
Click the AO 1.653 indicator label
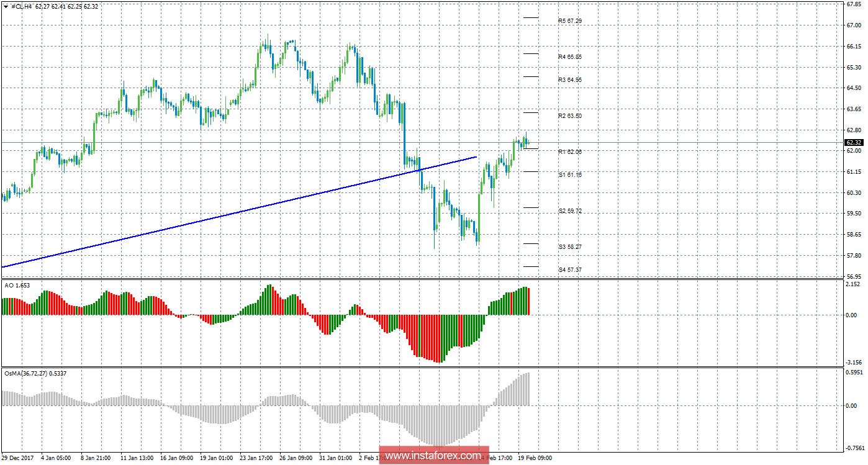(17, 286)
